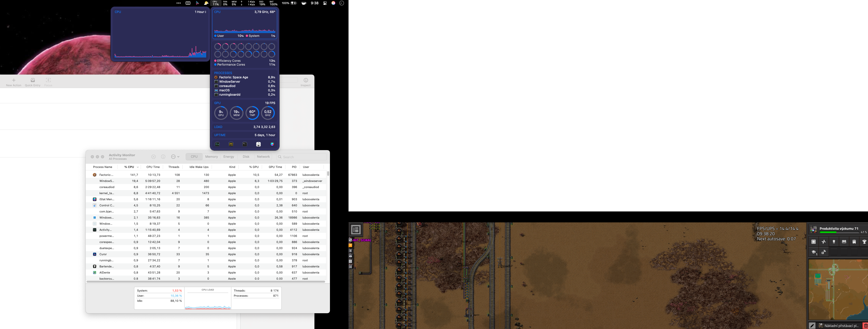Click Activity Monitor vertical scrollbar

pos(328,174)
